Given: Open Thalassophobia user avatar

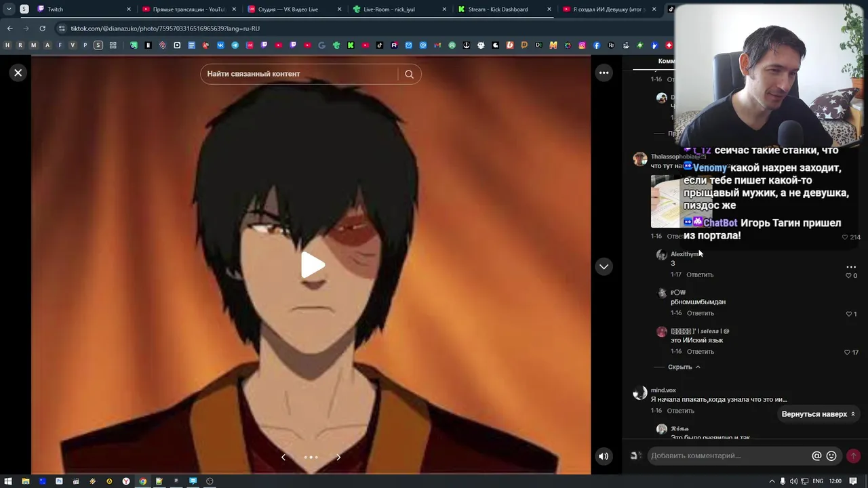Looking at the screenshot, I should click(x=639, y=159).
